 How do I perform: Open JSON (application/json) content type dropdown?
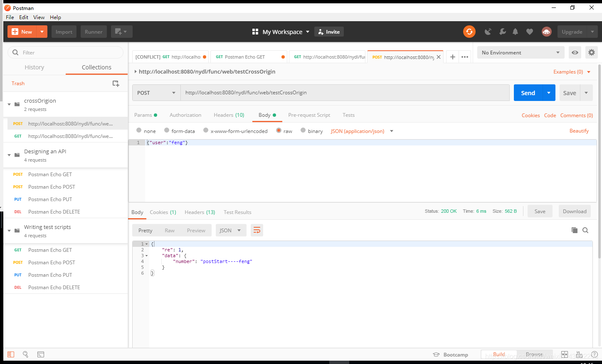tap(362, 131)
